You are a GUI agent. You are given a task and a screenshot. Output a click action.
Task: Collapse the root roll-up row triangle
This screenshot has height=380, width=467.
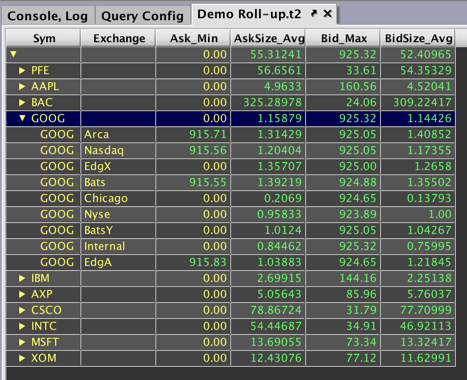13,54
